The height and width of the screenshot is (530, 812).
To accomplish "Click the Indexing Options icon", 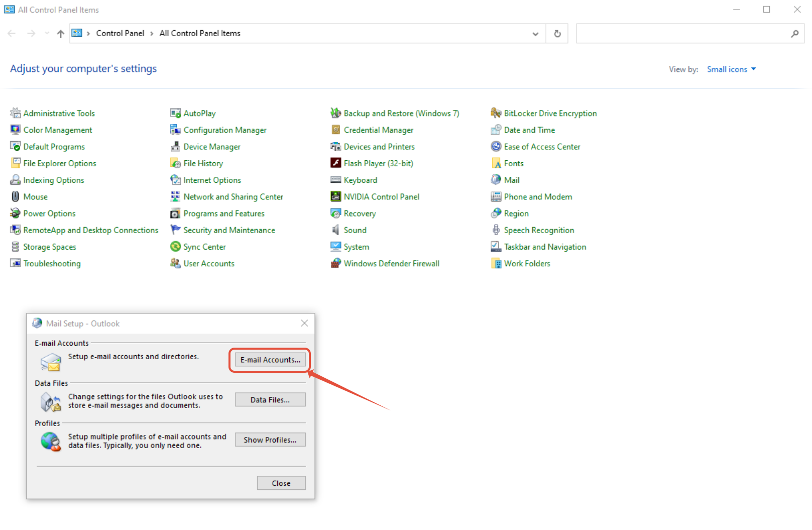I will tap(16, 180).
